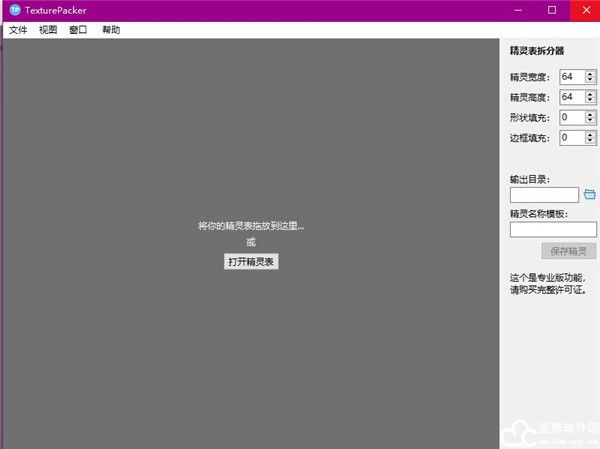This screenshot has height=449, width=600.
Task: Minimize the TexturePacker window
Action: coord(518,10)
